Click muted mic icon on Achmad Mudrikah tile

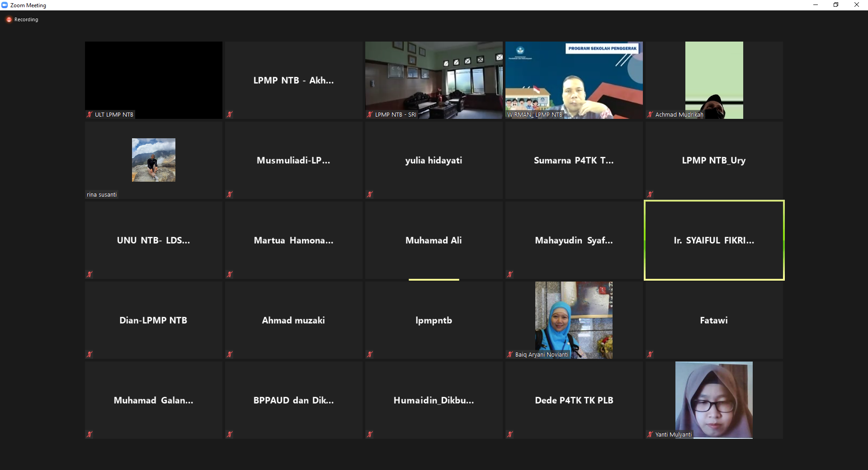[x=650, y=114]
